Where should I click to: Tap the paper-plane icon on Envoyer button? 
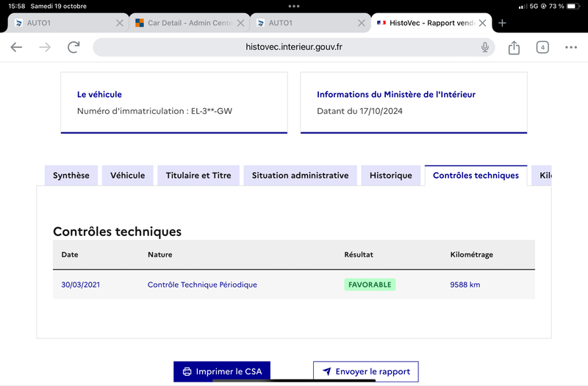point(326,371)
